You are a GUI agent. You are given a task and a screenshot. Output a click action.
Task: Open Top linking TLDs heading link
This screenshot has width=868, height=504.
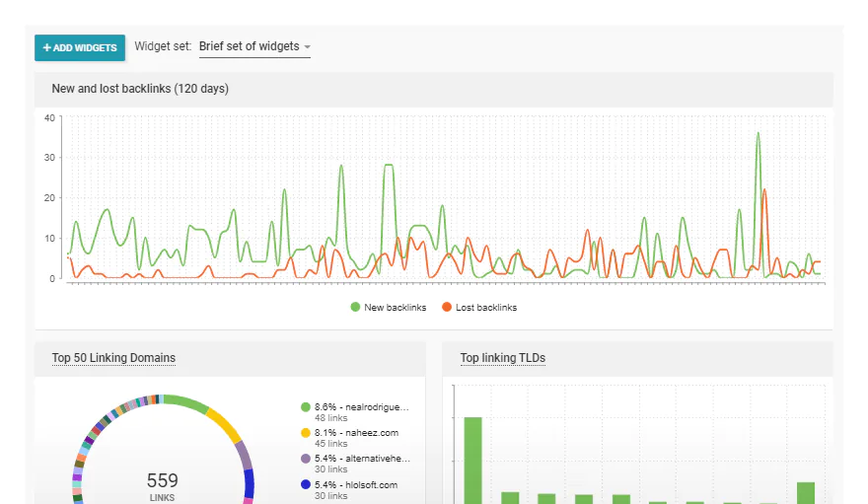tap(503, 358)
